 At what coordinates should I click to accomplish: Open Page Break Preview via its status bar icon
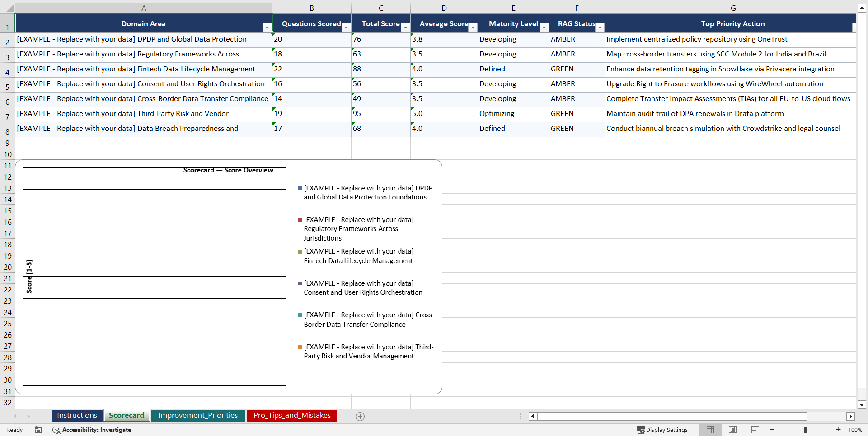click(755, 430)
